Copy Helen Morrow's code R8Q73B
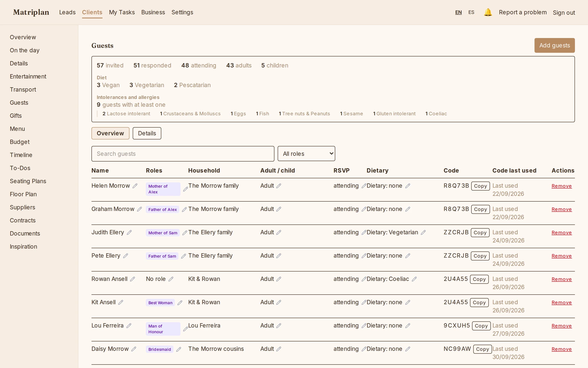Viewport: 588px width, 368px height. (480, 186)
